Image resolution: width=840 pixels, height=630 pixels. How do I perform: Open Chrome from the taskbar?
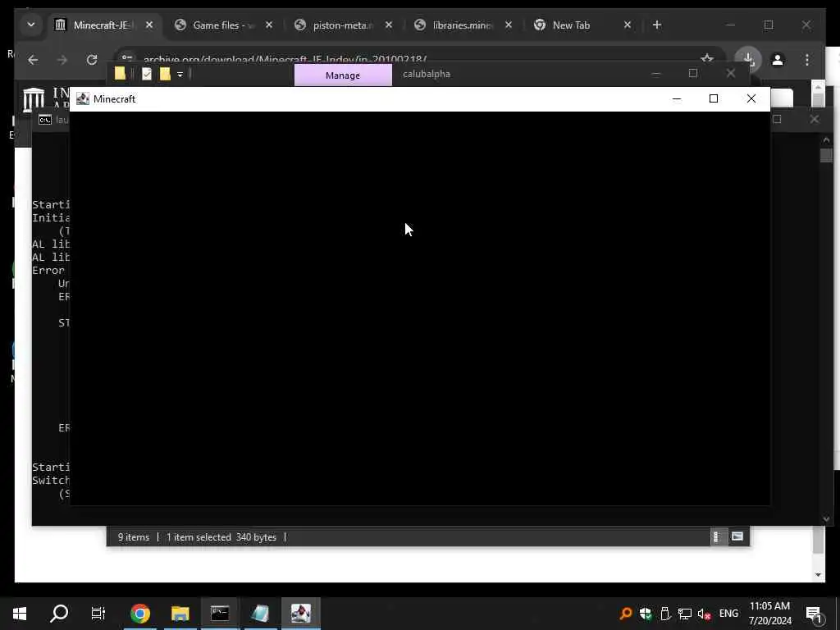coord(139,614)
